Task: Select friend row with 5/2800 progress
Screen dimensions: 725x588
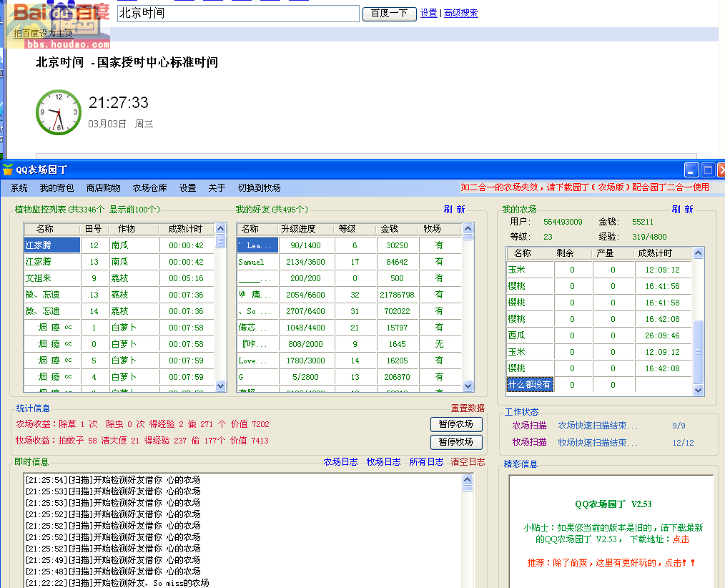Action: (x=349, y=377)
